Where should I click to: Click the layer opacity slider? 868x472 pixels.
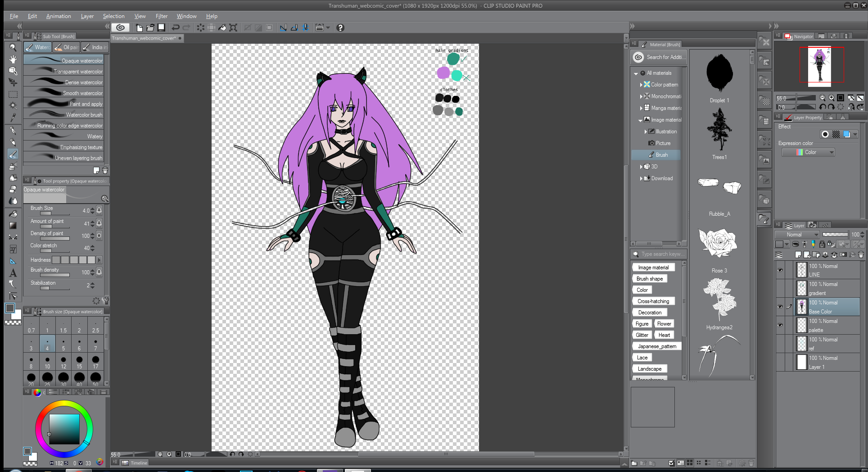tap(835, 235)
